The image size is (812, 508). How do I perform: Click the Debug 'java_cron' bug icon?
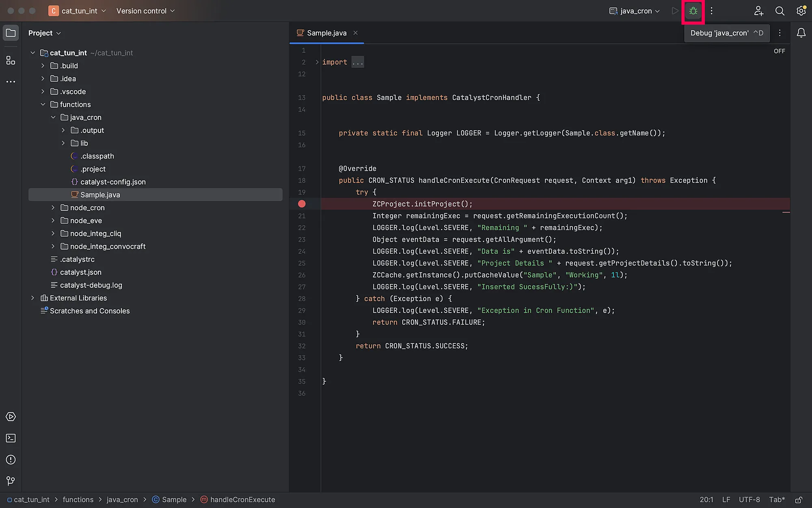(693, 11)
